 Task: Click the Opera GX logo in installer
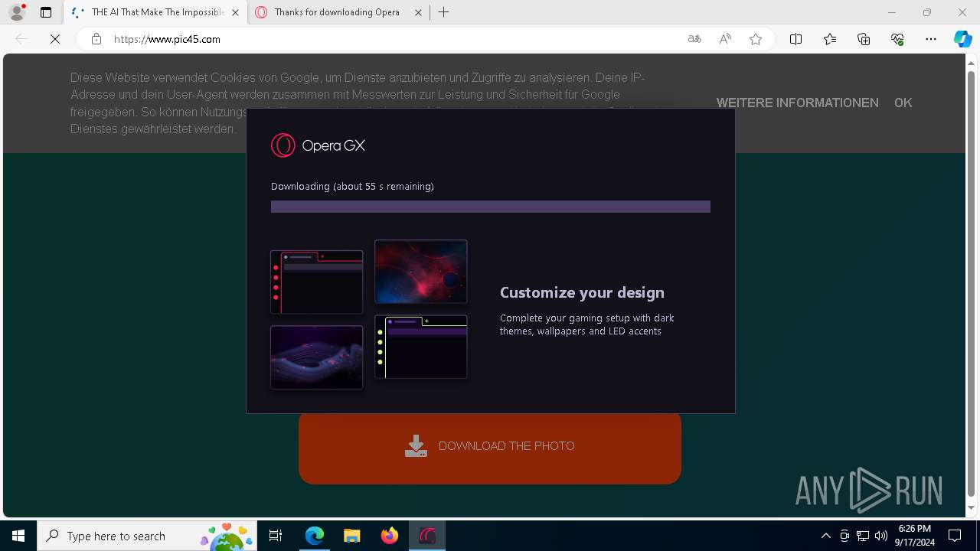click(x=318, y=145)
